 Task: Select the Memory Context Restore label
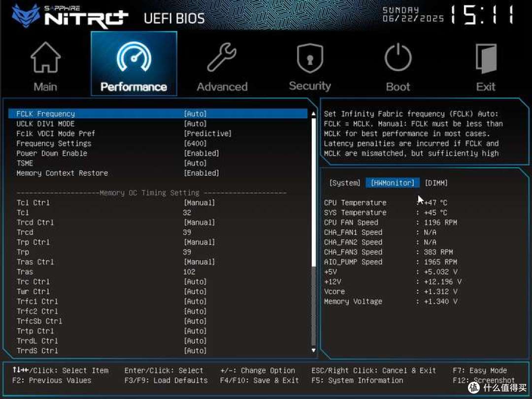click(62, 173)
